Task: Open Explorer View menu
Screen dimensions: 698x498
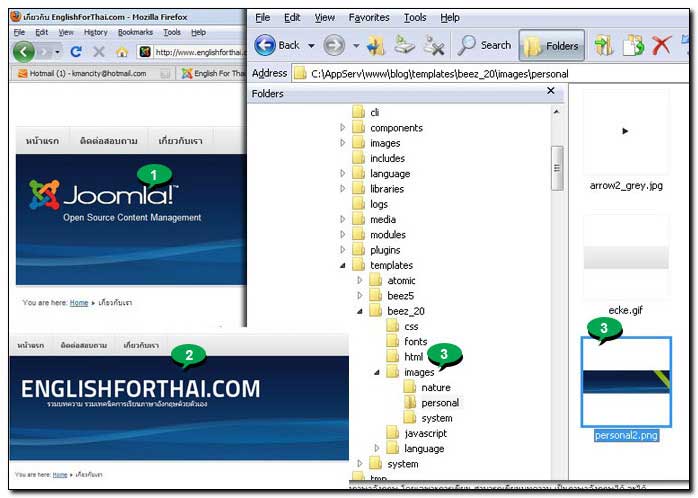Action: click(325, 17)
